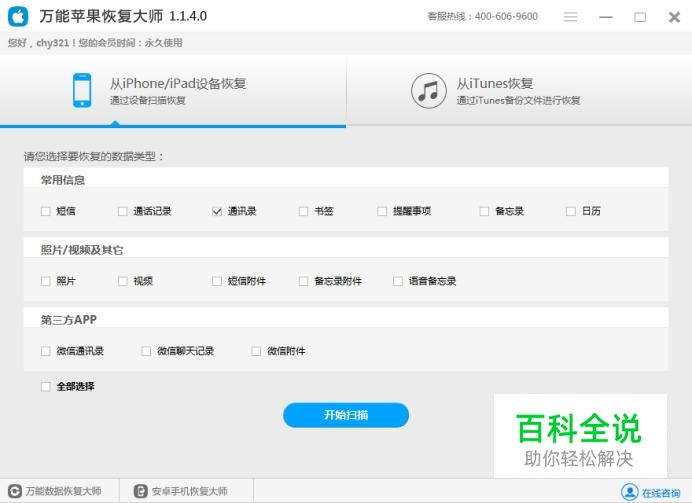Click the iTunes music note icon
This screenshot has width=692, height=503.
tap(428, 91)
